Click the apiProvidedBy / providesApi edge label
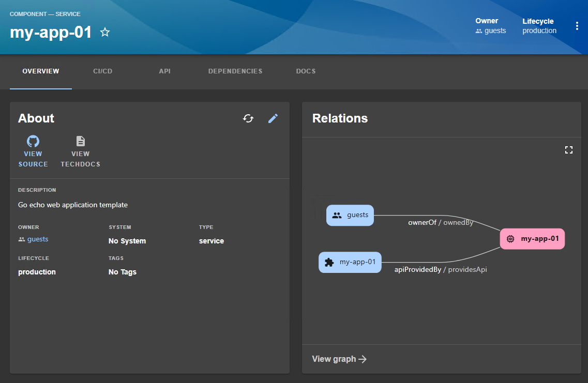The height and width of the screenshot is (383, 588). point(441,269)
